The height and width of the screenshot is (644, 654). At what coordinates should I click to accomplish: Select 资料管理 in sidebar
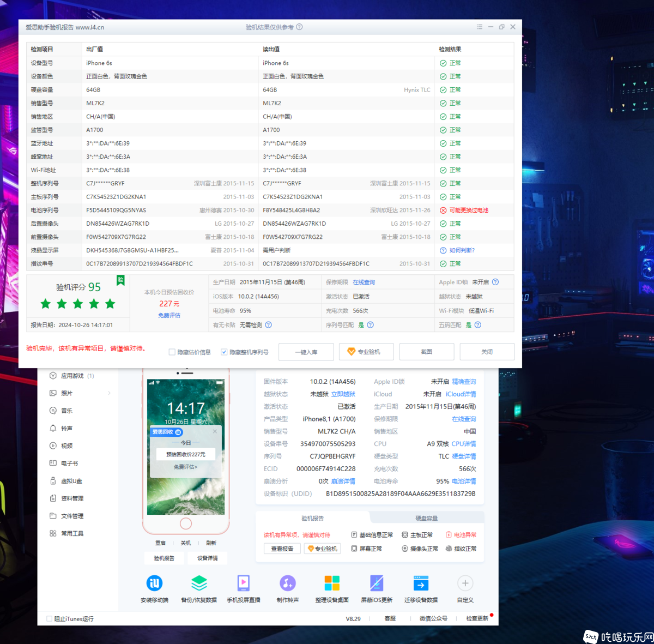click(72, 498)
